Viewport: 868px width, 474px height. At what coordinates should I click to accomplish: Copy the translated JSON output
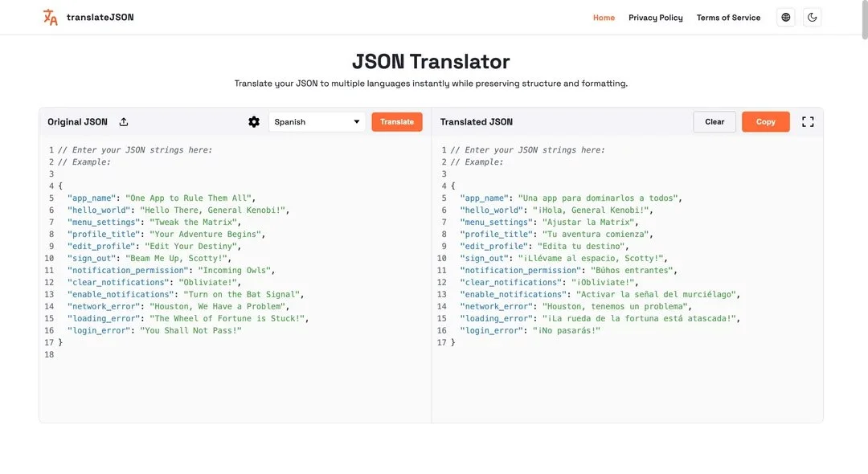pyautogui.click(x=765, y=122)
